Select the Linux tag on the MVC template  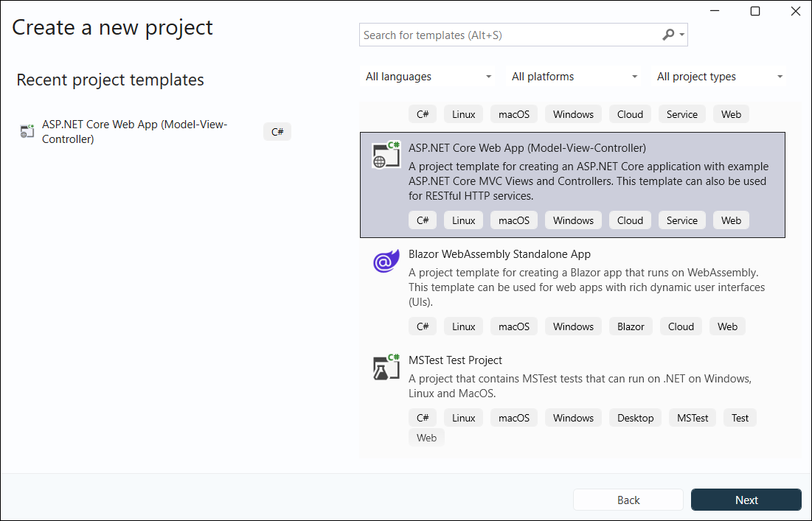462,220
